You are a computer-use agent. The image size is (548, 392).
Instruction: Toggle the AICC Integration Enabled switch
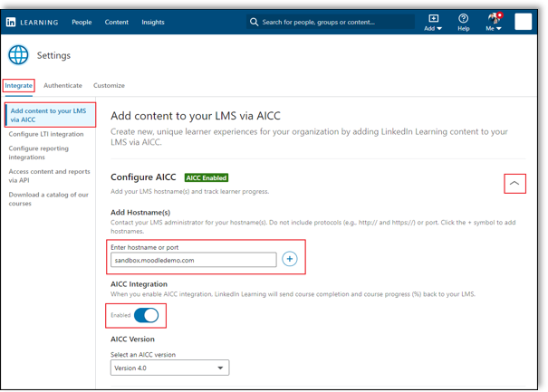coord(146,315)
